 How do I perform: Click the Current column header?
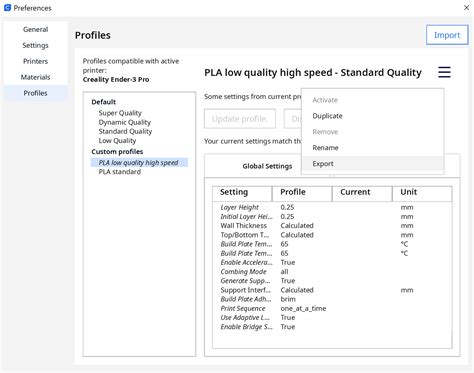(x=362, y=193)
